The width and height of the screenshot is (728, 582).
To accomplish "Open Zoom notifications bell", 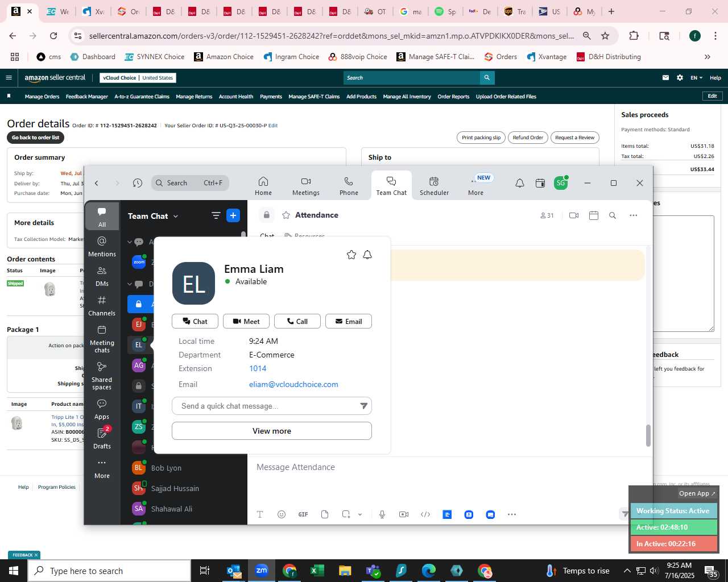I will tap(520, 183).
